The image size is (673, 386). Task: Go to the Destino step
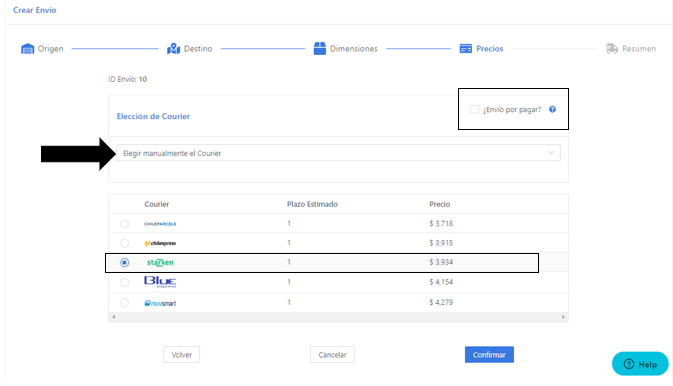pyautogui.click(x=189, y=49)
